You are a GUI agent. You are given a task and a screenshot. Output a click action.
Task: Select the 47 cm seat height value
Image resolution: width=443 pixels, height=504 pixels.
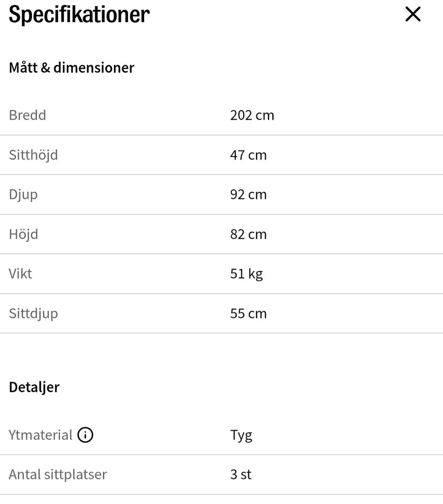[248, 154]
